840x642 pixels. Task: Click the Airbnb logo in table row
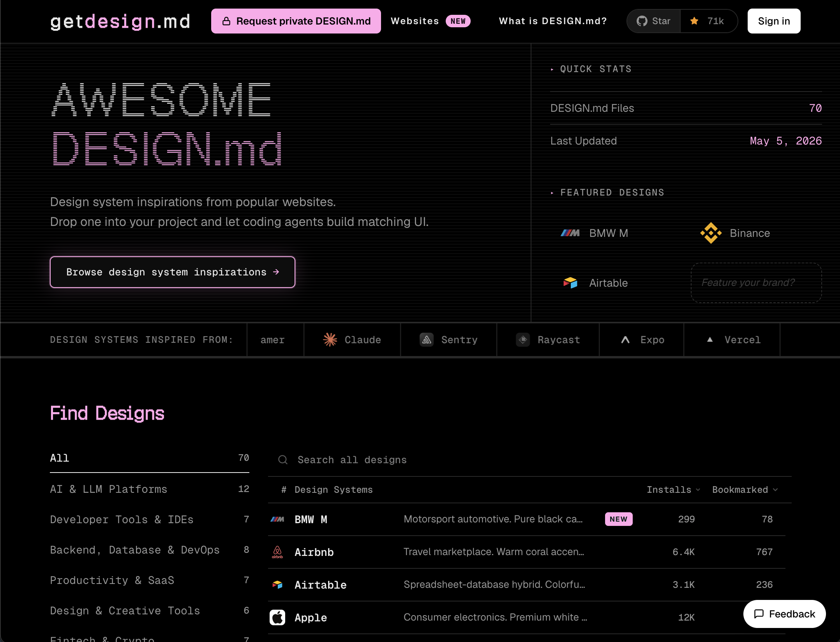click(x=277, y=552)
